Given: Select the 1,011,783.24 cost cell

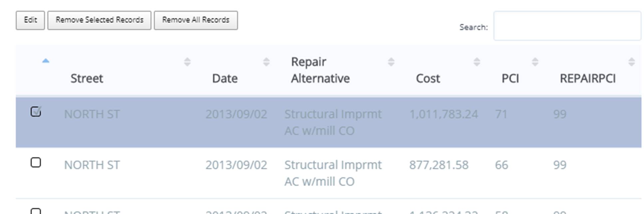Looking at the screenshot, I should coord(443,114).
